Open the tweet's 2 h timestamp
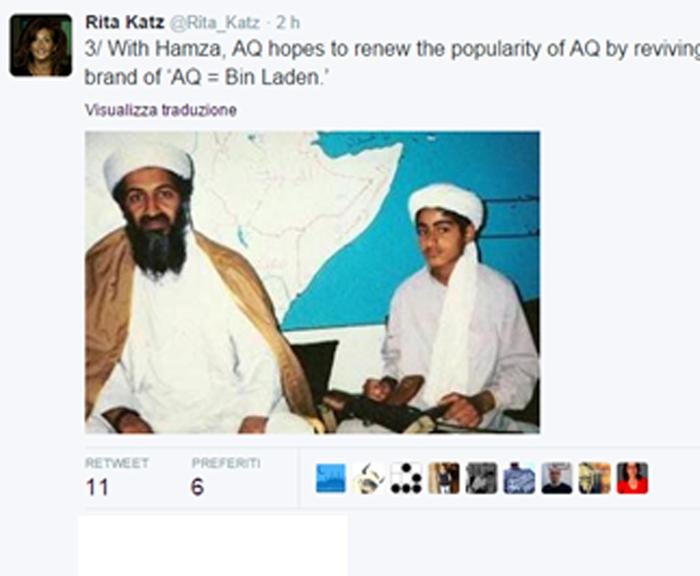The image size is (700, 576). (288, 22)
